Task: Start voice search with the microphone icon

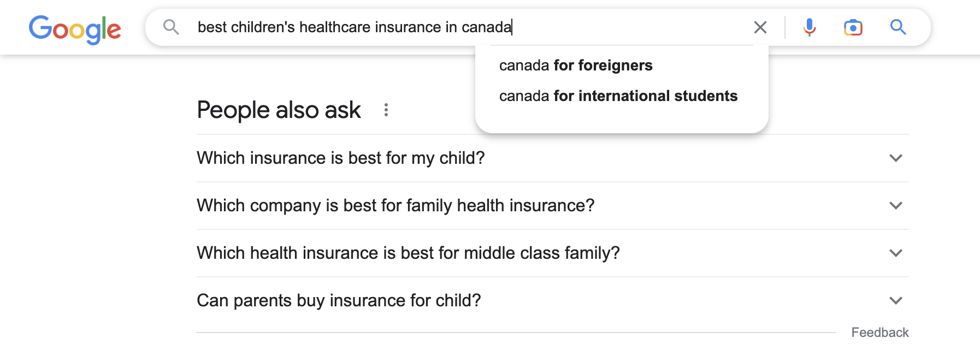Action: click(x=810, y=27)
